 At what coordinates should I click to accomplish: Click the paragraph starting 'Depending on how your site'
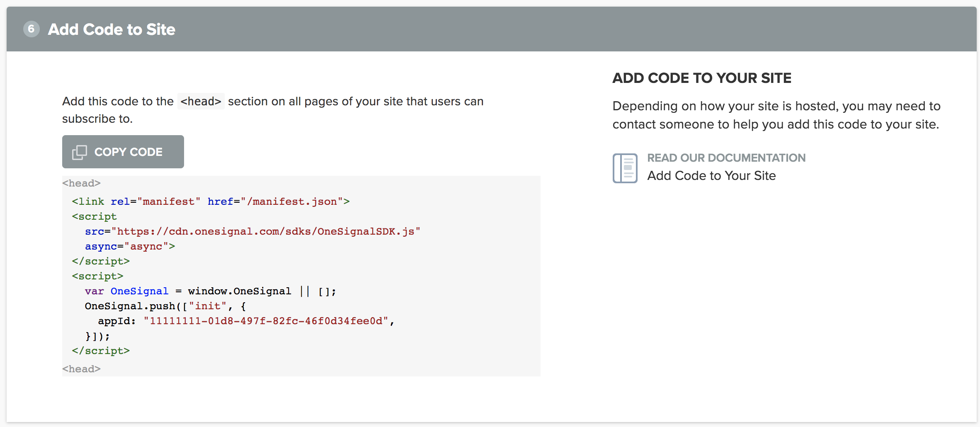coord(776,115)
